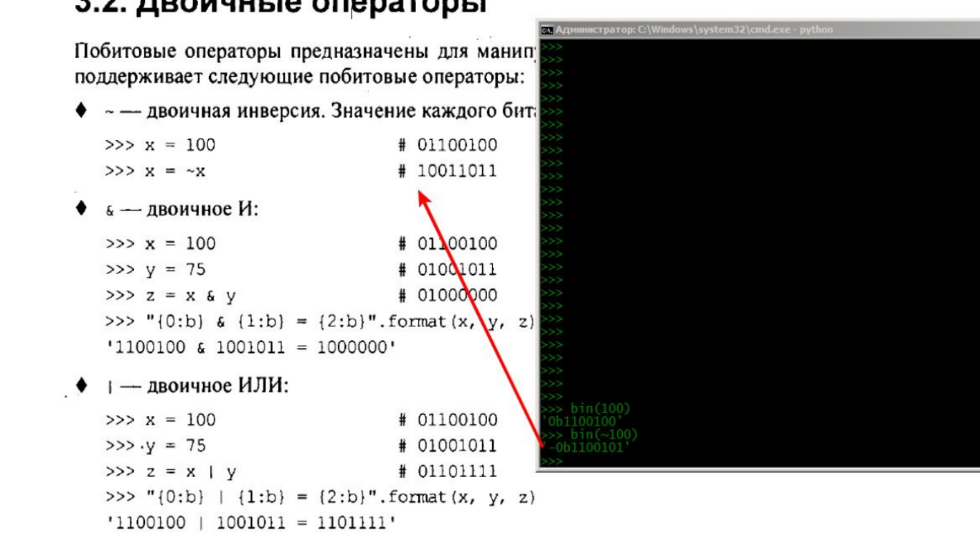Click the diamond bullet beside двоичное ИЛИ
The height and width of the screenshot is (551, 980).
[81, 386]
